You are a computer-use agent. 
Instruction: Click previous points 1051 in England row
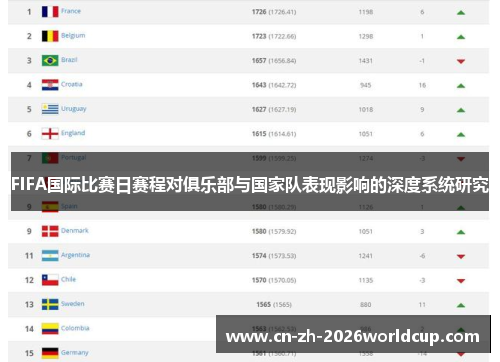366,134
